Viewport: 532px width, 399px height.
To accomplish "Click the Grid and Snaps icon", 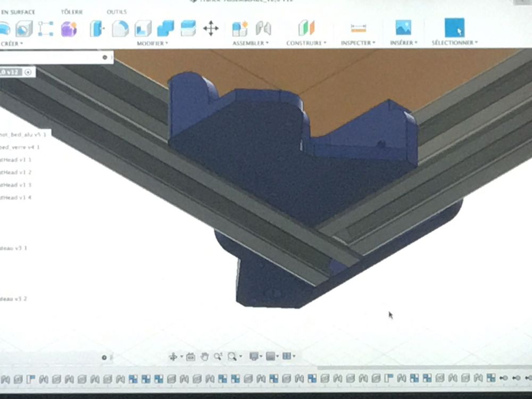I will click(270, 356).
